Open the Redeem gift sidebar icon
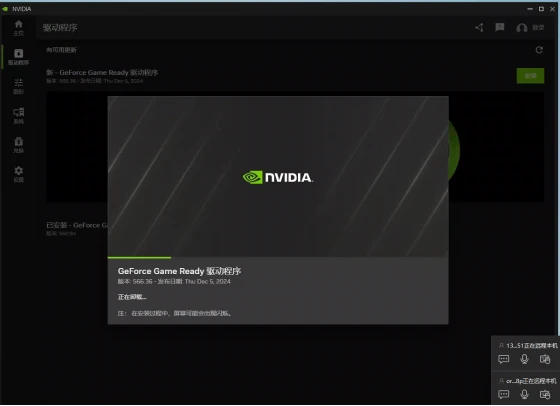This screenshot has width=560, height=406. click(19, 145)
